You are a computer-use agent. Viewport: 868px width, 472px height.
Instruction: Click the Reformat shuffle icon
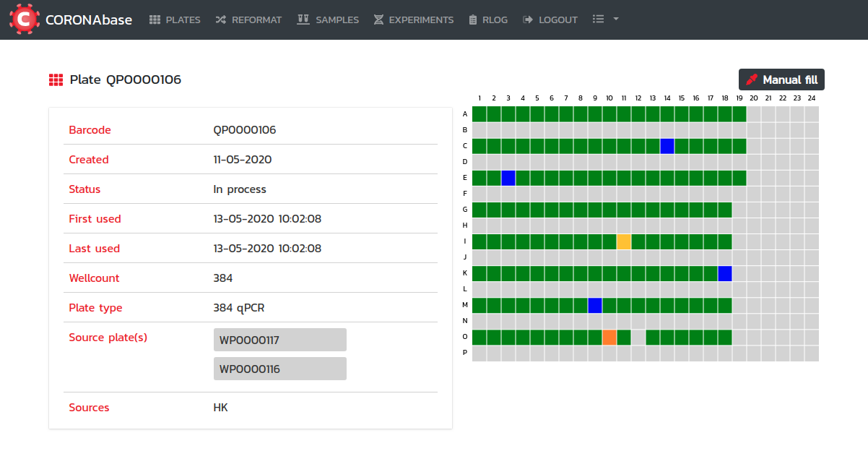coord(221,20)
